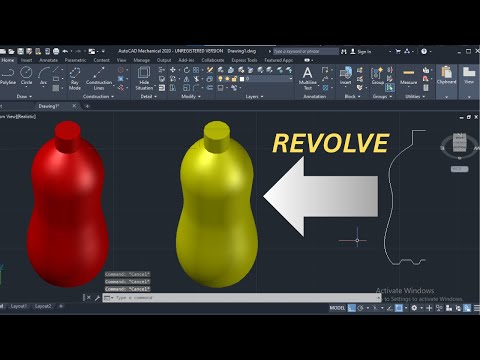
Task: Click the customize wrench icon beside command line
Action: click(x=97, y=298)
